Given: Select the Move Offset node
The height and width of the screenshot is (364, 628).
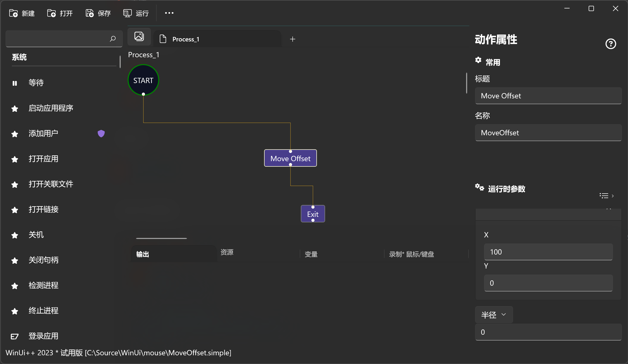Looking at the screenshot, I should pos(290,158).
